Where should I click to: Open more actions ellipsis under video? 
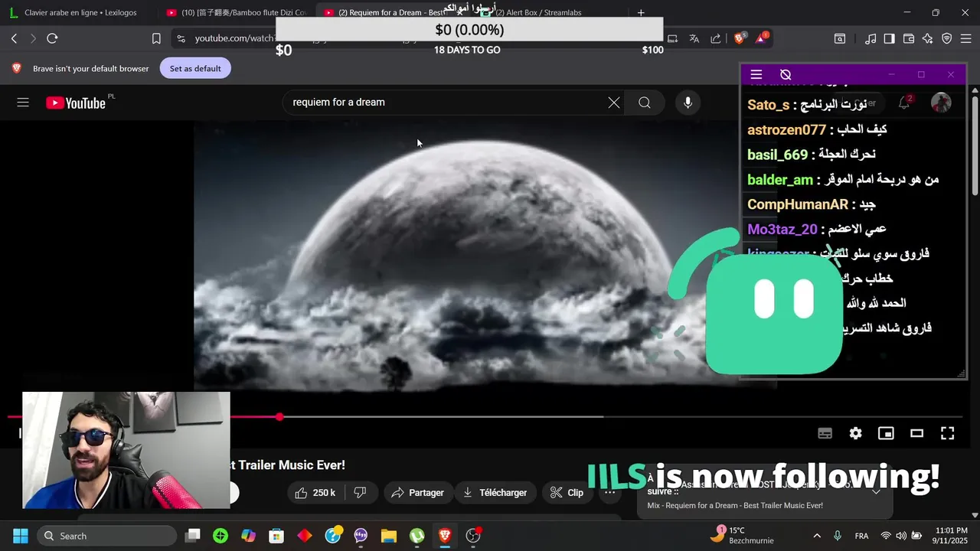(609, 493)
